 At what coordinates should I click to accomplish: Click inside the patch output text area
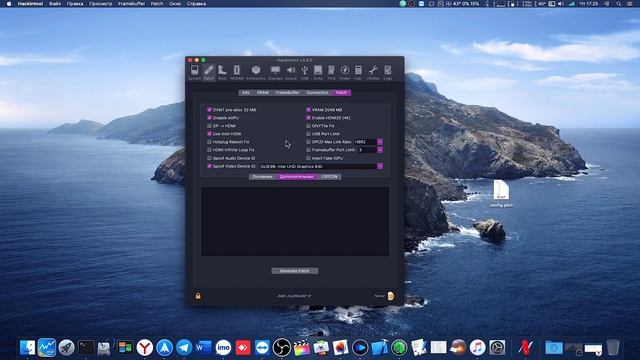[x=295, y=221]
